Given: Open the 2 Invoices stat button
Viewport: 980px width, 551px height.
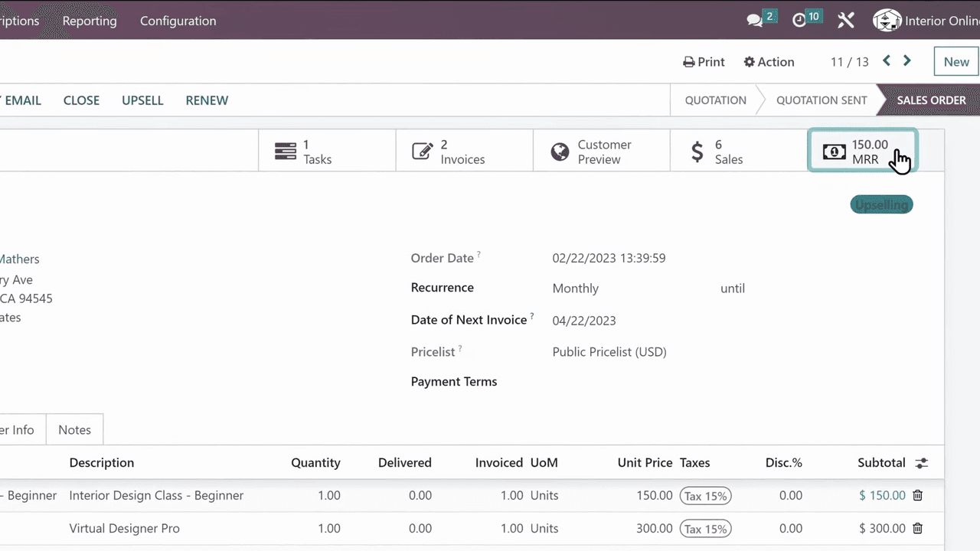Looking at the screenshot, I should coord(463,152).
